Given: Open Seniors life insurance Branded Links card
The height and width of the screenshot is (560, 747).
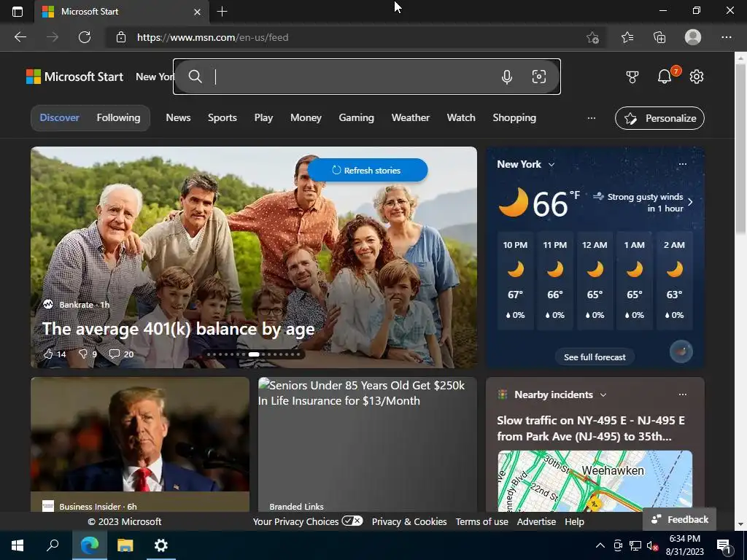Looking at the screenshot, I should coord(368,445).
